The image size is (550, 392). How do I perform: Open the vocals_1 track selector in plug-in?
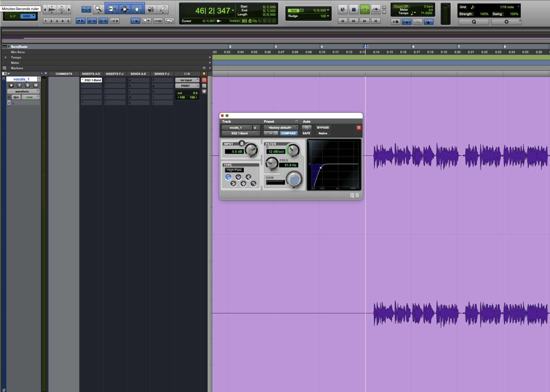click(x=237, y=128)
